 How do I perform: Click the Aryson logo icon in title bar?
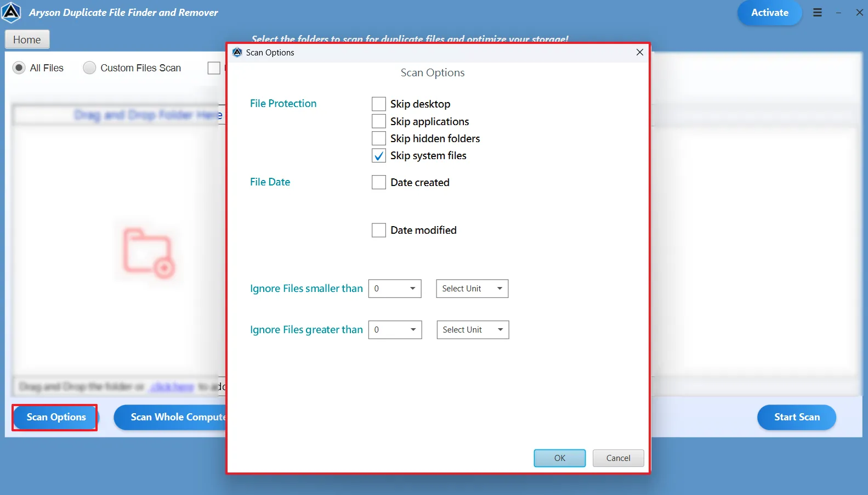coord(11,12)
